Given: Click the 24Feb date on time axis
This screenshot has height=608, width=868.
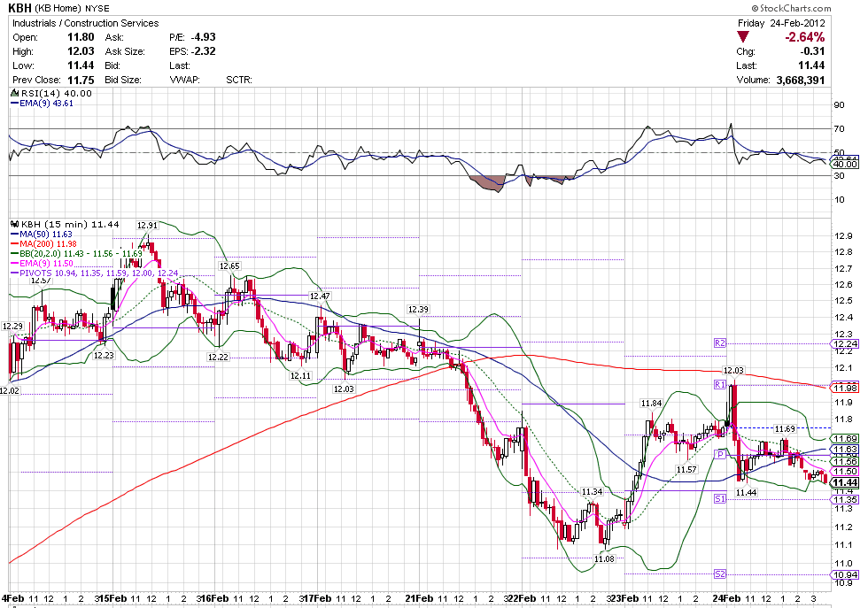Looking at the screenshot, I should pyautogui.click(x=726, y=598).
